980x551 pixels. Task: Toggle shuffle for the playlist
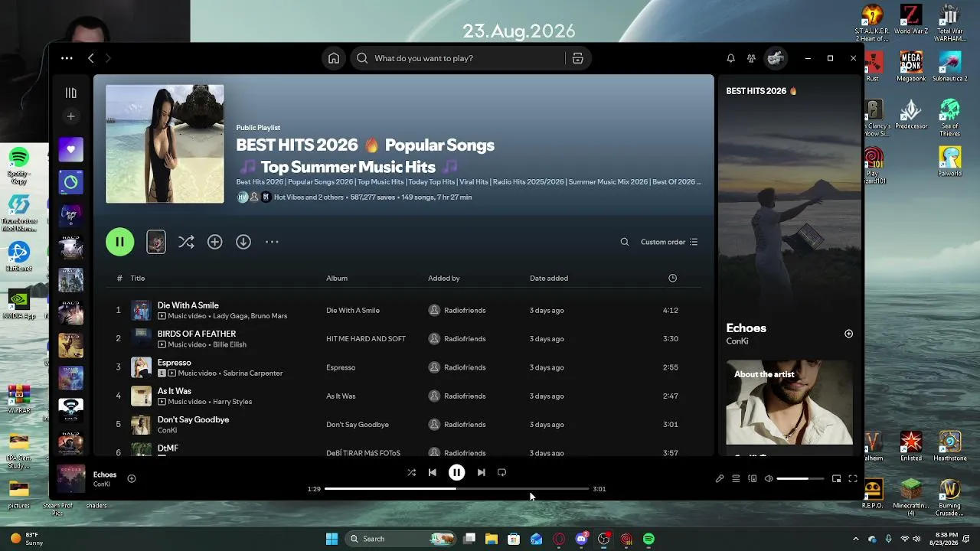click(186, 242)
